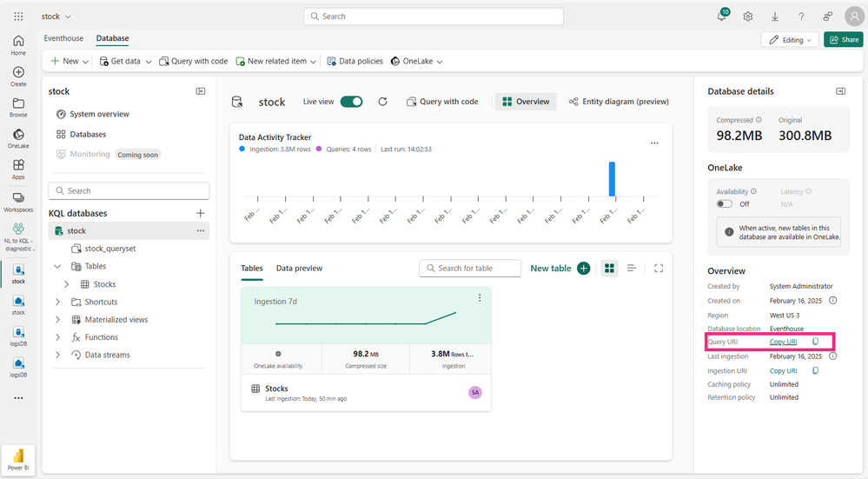Open Create in left rail
Image resolution: width=868 pixels, height=479 pixels.
click(x=18, y=77)
